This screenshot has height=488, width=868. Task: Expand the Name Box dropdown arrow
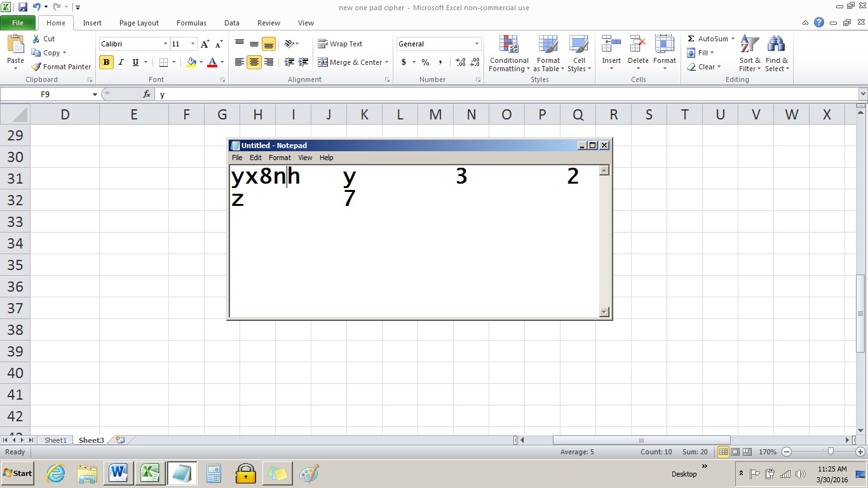[x=95, y=94]
